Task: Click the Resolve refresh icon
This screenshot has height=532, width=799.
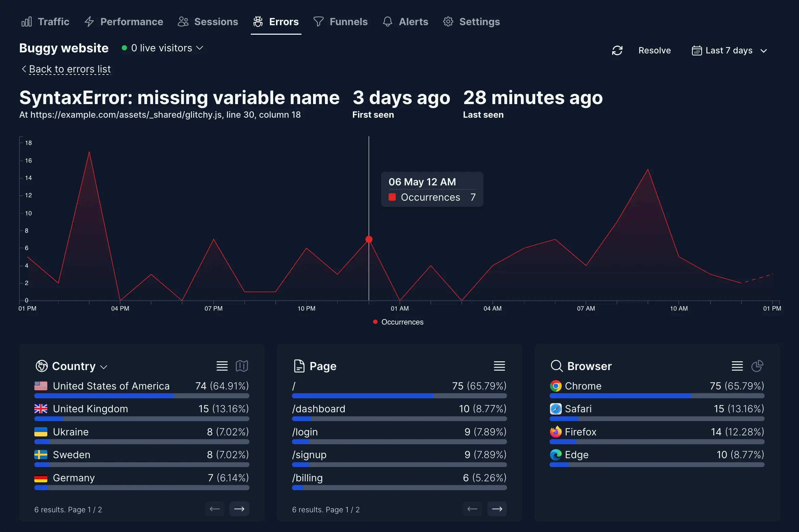Action: (618, 50)
